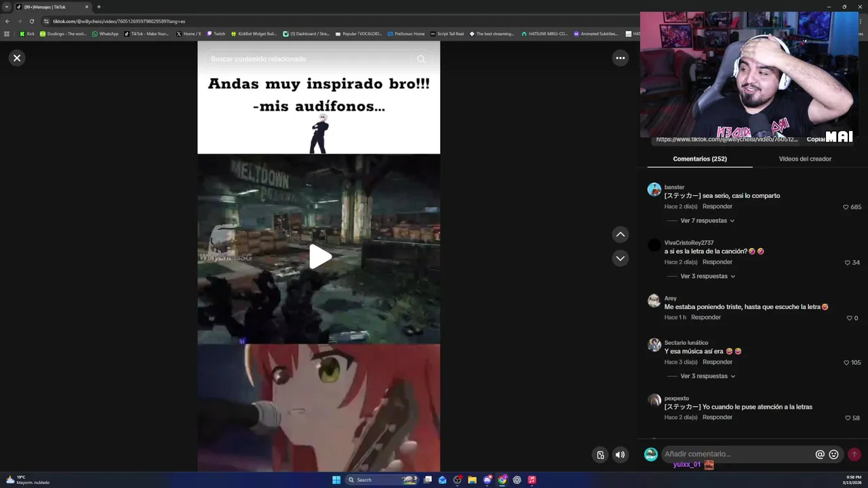Click the browser forward arrow
Viewport: 868px width, 488px height.
[19, 21]
